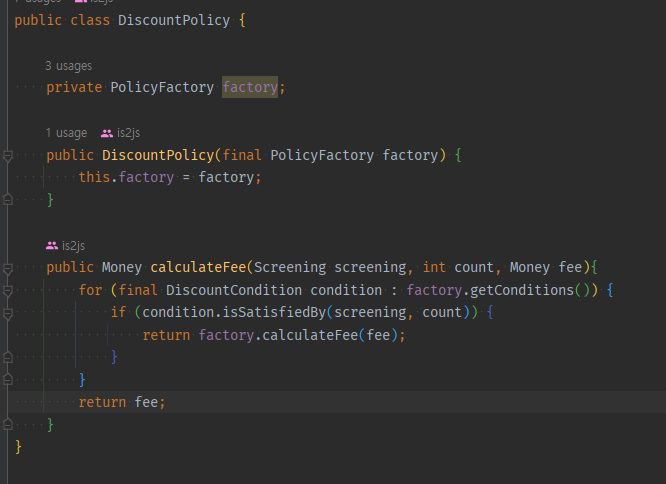Collapse the for loop fold marker
Image resolution: width=666 pixels, height=484 pixels.
click(x=7, y=291)
